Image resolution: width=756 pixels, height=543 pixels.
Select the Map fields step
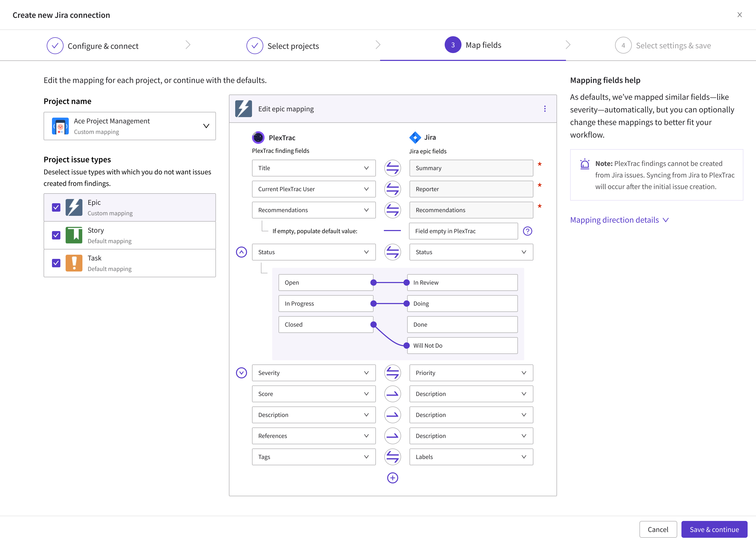[x=473, y=45]
